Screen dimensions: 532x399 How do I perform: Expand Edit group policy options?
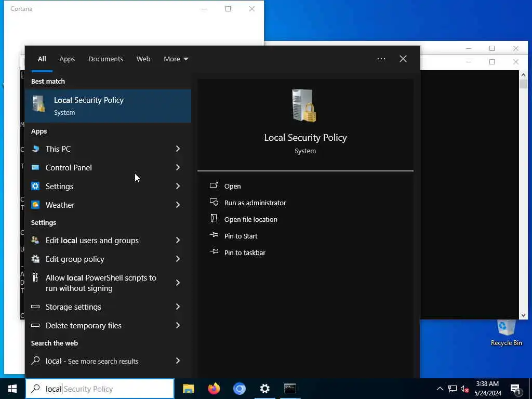coord(178,259)
